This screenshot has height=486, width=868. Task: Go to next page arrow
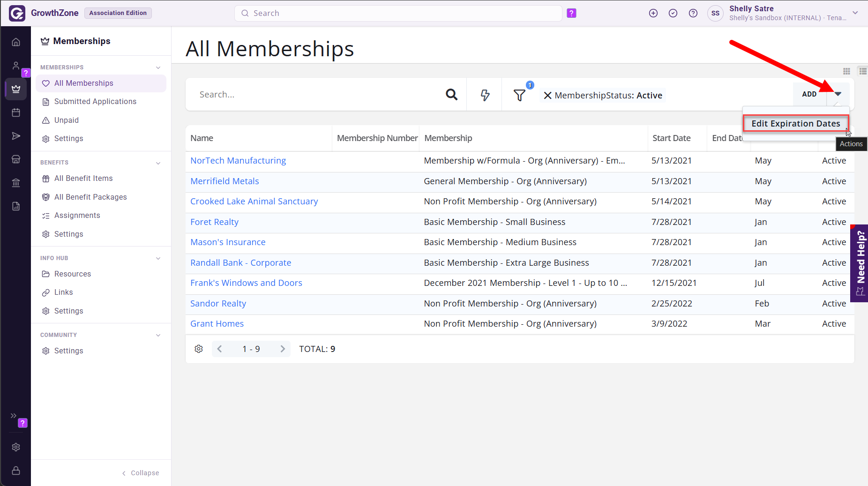coord(283,349)
